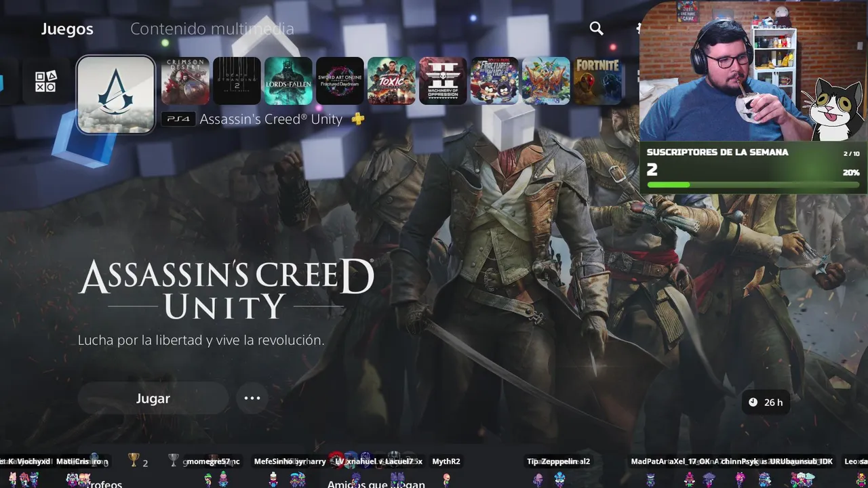Viewport: 868px width, 488px height.
Task: Click the Assassin's Creed Unity logo artwork
Action: (x=226, y=289)
